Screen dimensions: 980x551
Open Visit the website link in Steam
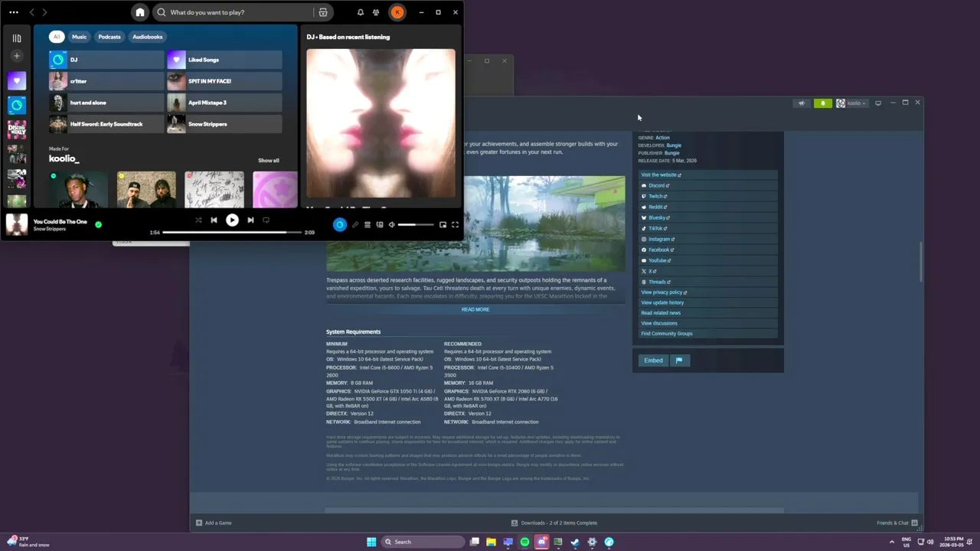coord(661,174)
